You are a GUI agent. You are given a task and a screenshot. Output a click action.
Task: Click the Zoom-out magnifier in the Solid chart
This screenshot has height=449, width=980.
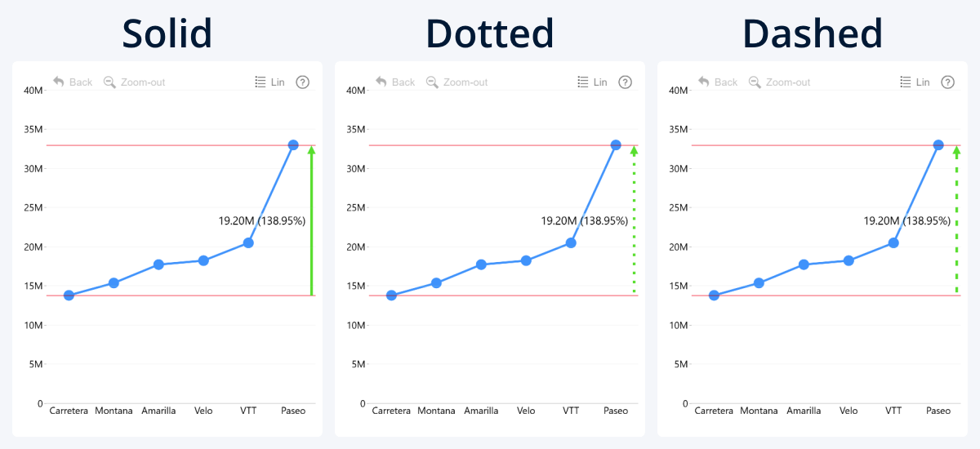tap(109, 82)
